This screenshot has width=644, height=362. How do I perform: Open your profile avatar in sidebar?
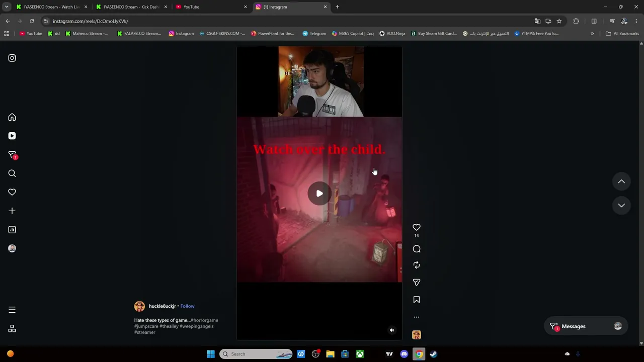click(12, 248)
